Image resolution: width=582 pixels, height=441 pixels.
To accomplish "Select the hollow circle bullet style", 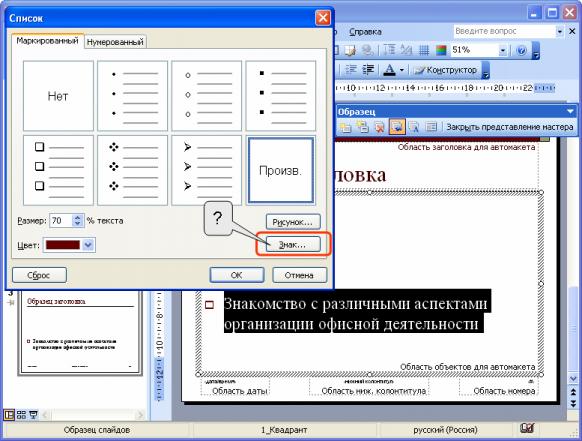I will [206, 96].
